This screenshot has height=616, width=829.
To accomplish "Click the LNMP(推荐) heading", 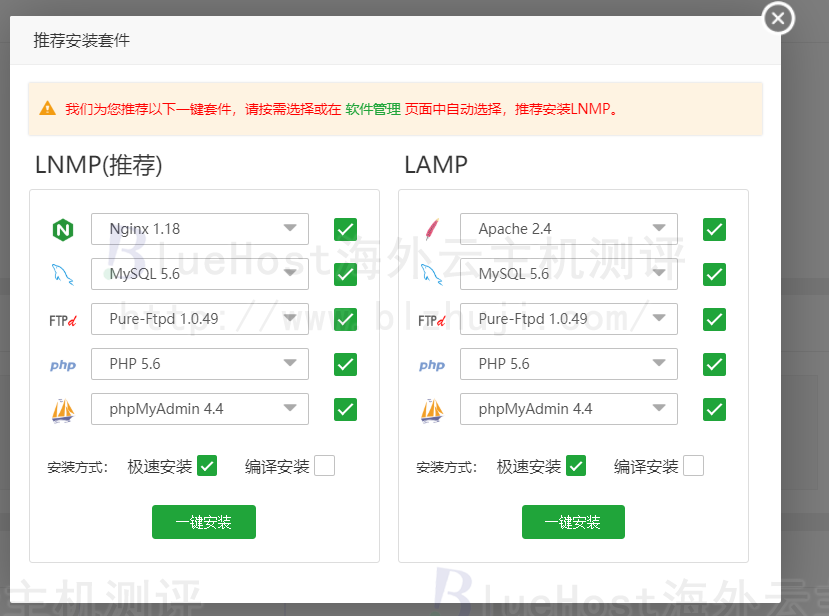I will (99, 165).
